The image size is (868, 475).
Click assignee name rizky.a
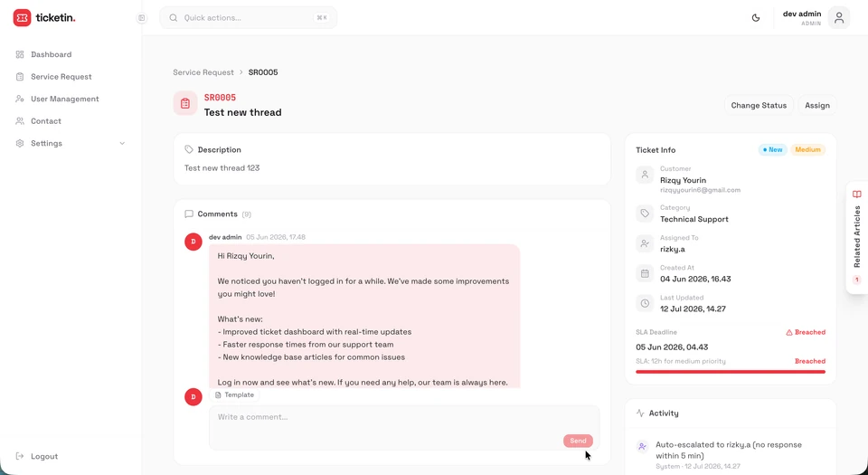tap(672, 249)
